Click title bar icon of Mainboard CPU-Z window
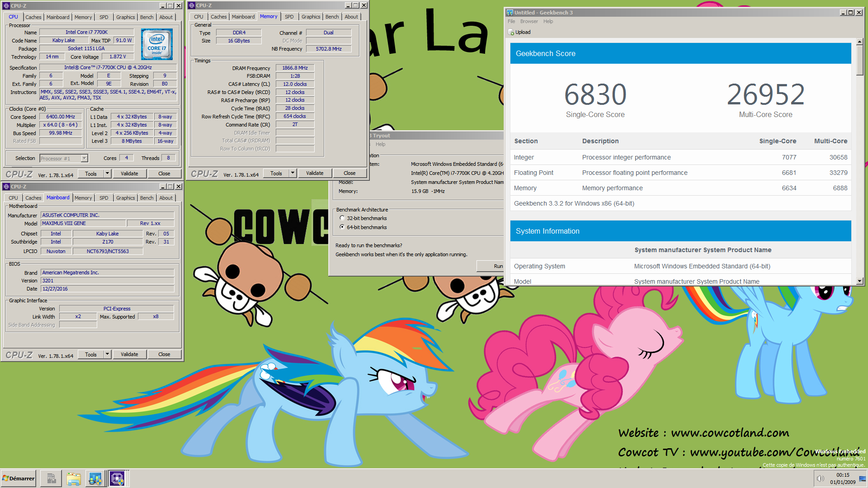Viewport: 868px width, 488px height. click(x=6, y=187)
